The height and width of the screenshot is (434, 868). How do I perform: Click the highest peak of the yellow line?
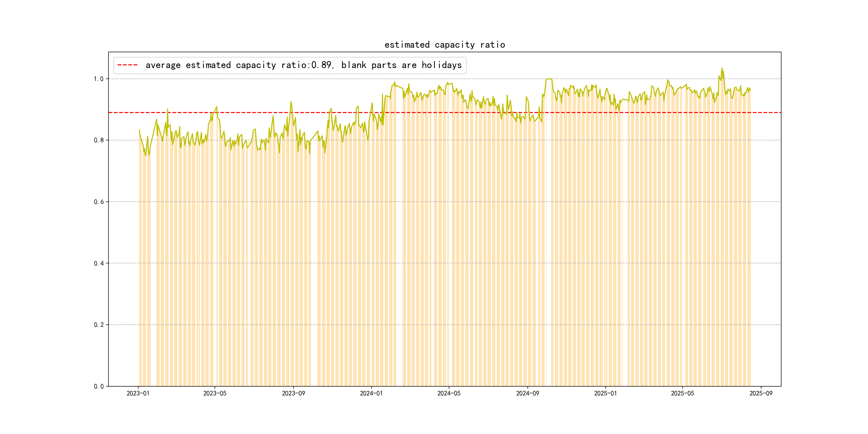click(x=722, y=68)
